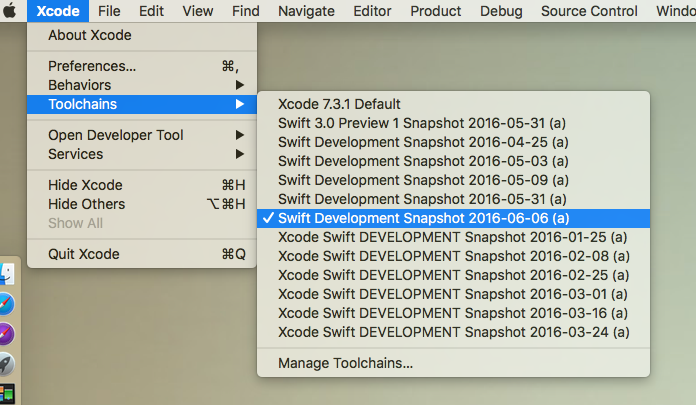The image size is (696, 405).
Task: Select Xcode Swift DEVELOPMENT Snapshot 2016-02-08 (a)
Action: pyautogui.click(x=453, y=256)
